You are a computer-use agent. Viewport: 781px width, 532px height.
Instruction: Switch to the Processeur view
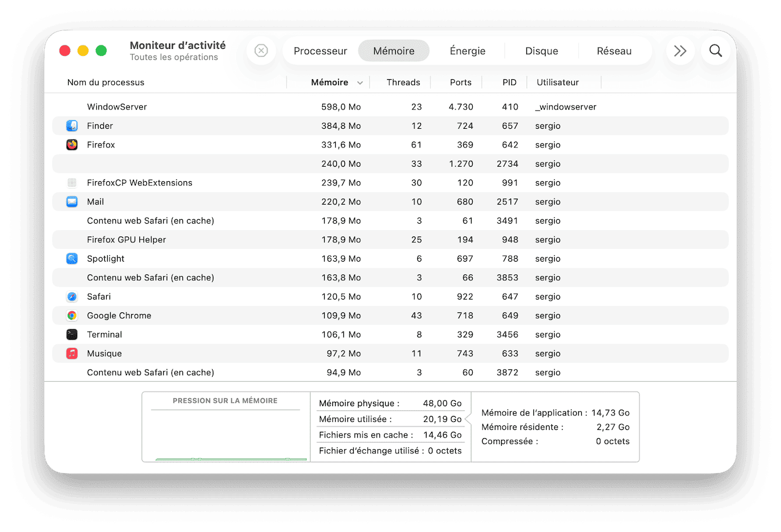(320, 51)
